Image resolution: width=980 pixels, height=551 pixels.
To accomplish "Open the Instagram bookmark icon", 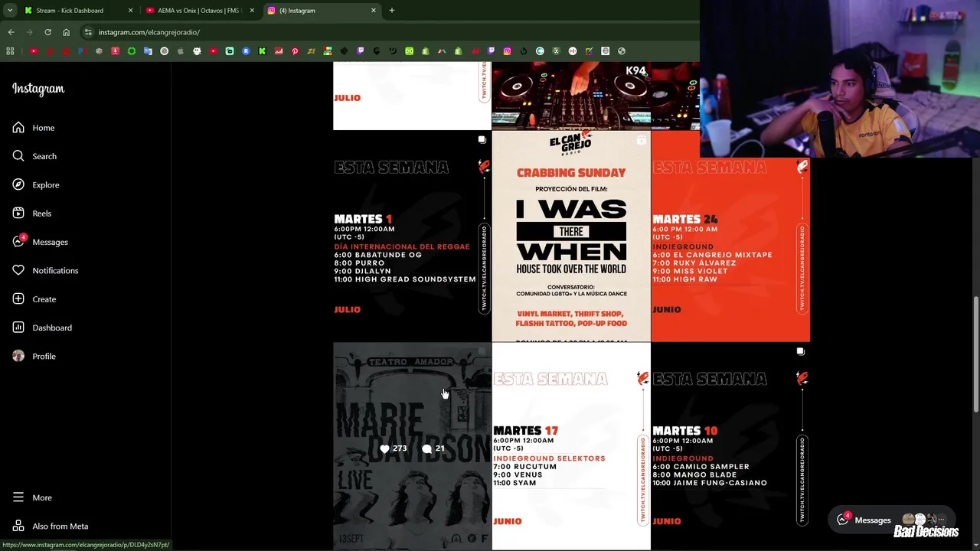I will pyautogui.click(x=507, y=51).
